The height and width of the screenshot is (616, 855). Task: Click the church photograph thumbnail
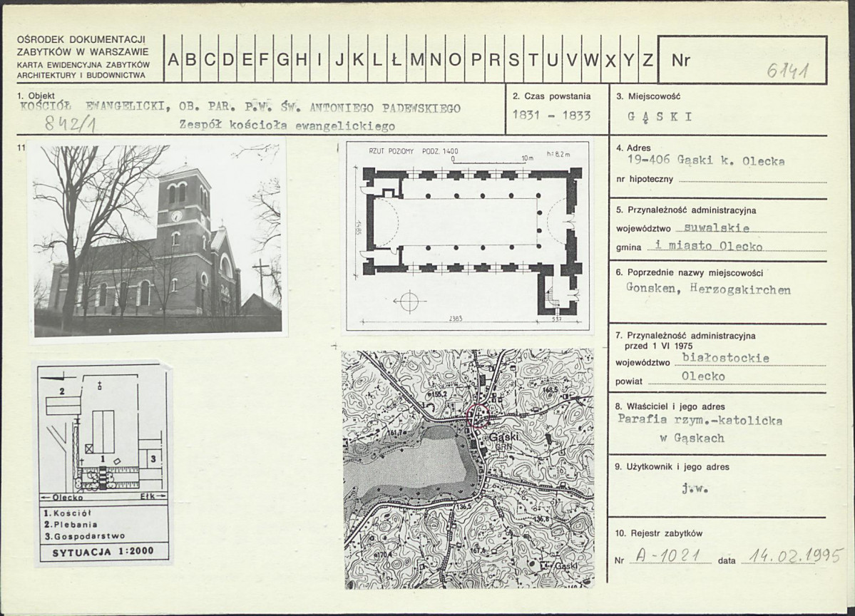(158, 238)
